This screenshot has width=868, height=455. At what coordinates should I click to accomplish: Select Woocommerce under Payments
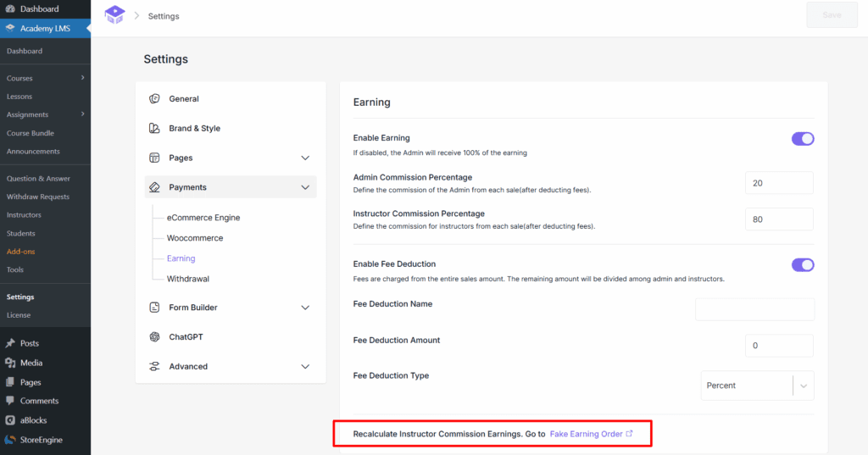click(195, 238)
